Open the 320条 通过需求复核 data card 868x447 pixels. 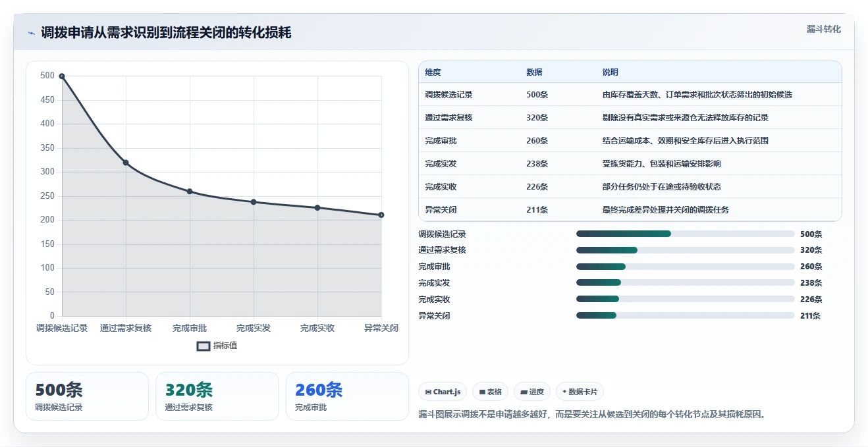coord(217,396)
